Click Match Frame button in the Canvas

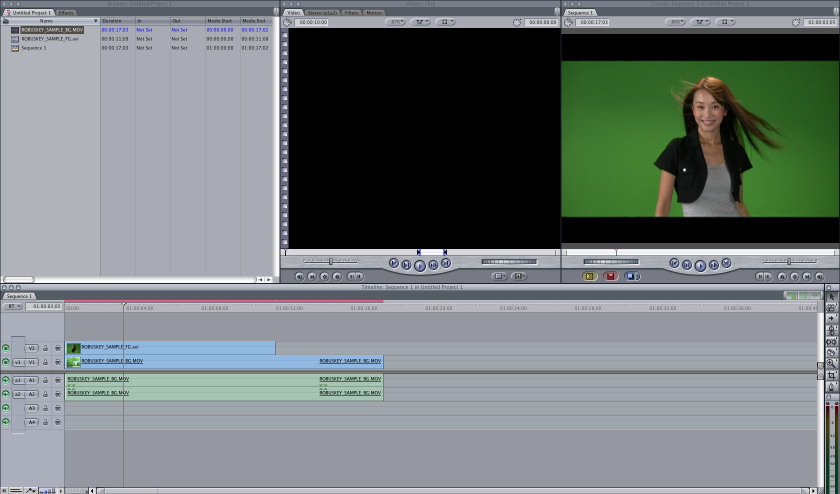pyautogui.click(x=820, y=276)
